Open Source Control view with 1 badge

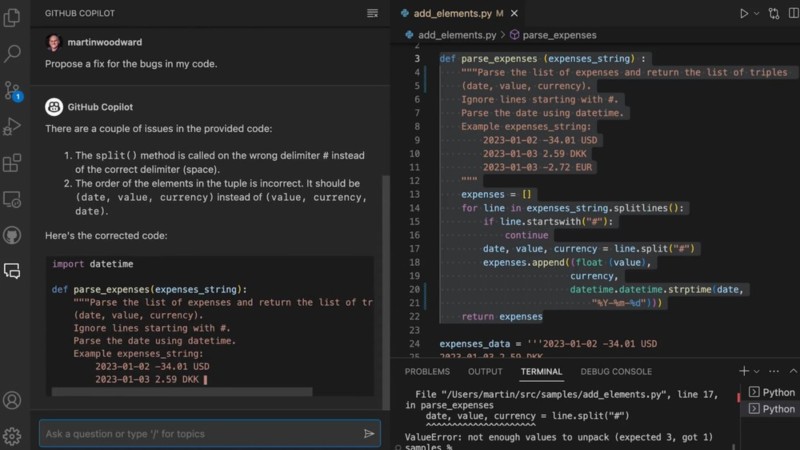coord(12,90)
